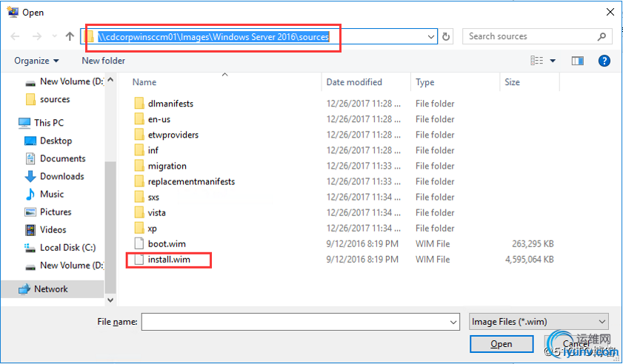
Task: Select the xp folder icon
Action: (139, 229)
